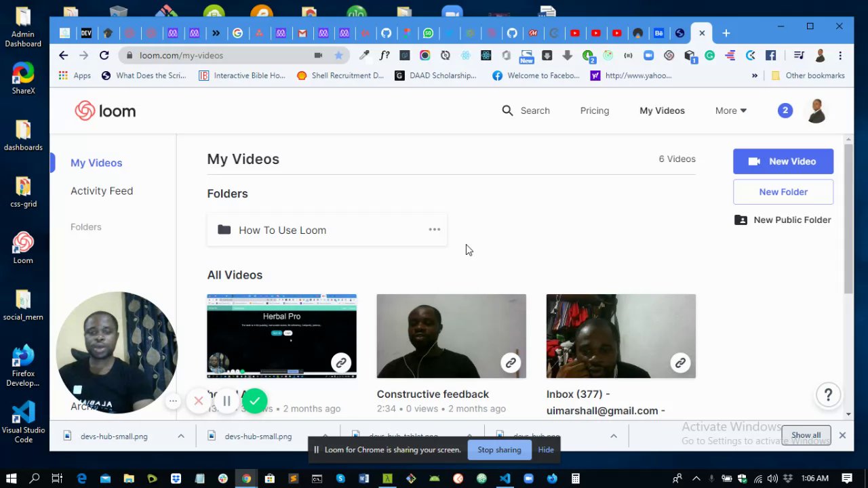Open recording controls more options dots
The width and height of the screenshot is (868, 488).
tap(174, 401)
